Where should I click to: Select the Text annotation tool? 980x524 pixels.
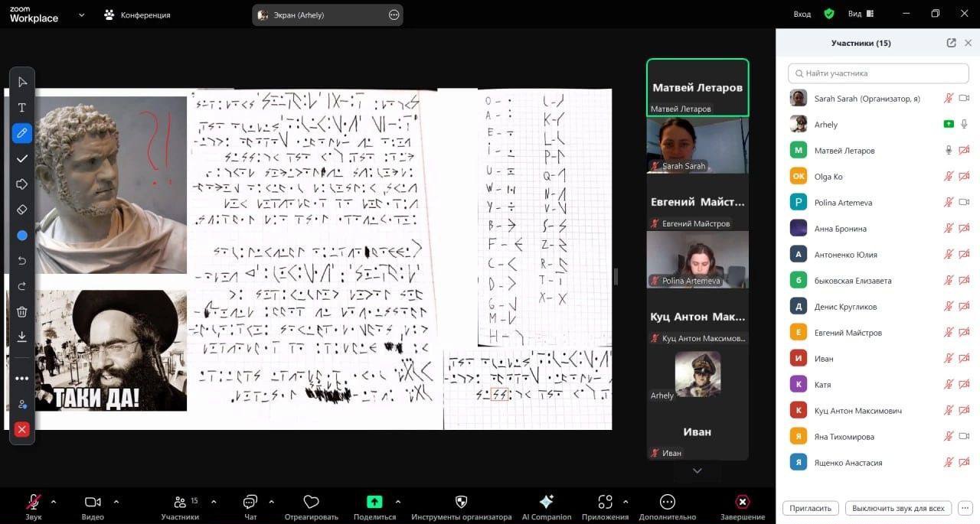[x=21, y=108]
